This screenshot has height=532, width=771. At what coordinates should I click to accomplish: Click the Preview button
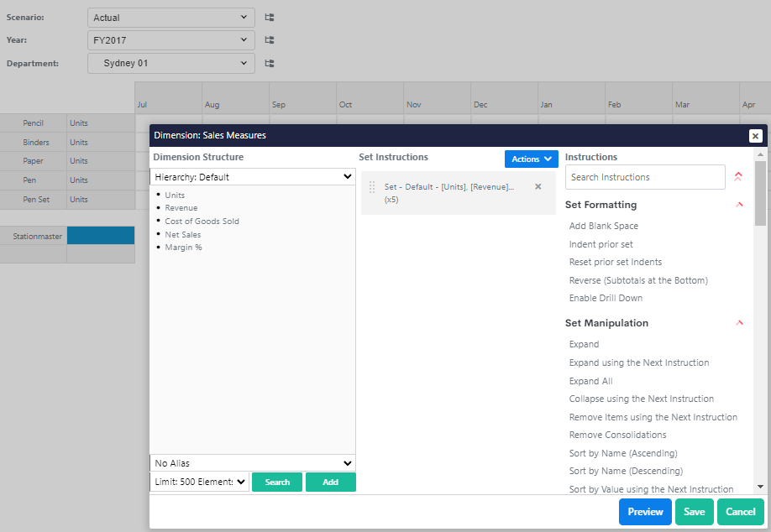[645, 512]
